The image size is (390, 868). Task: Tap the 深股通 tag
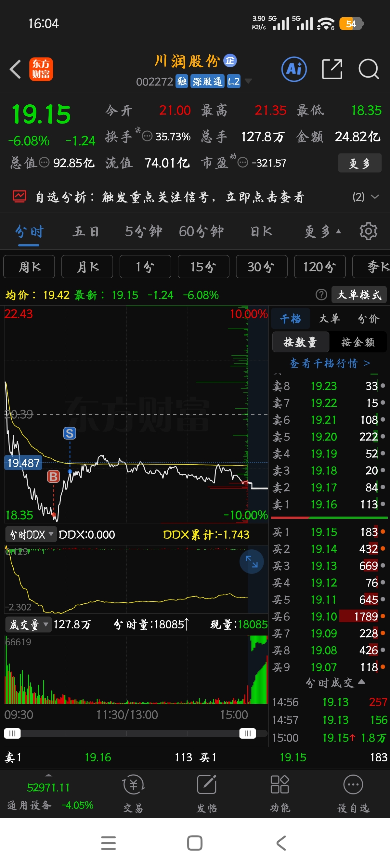click(207, 81)
